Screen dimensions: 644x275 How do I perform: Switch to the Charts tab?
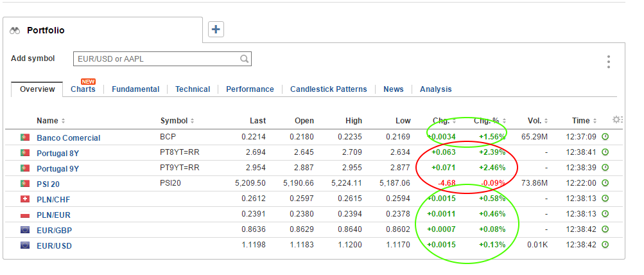tap(83, 89)
